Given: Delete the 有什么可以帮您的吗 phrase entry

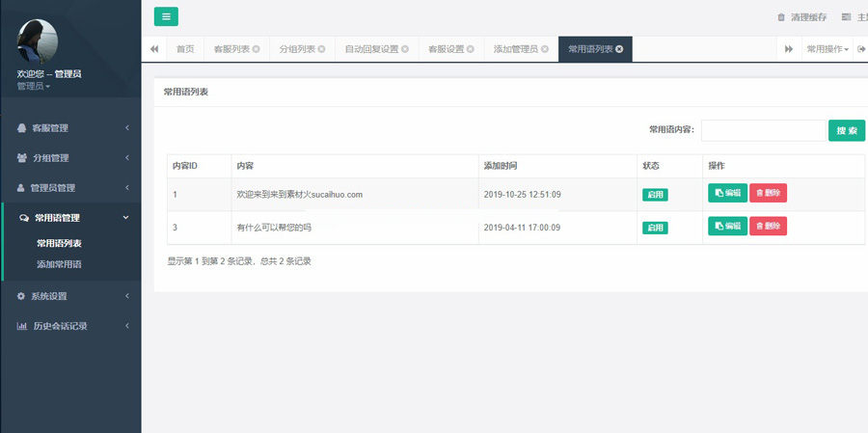Looking at the screenshot, I should (x=768, y=227).
